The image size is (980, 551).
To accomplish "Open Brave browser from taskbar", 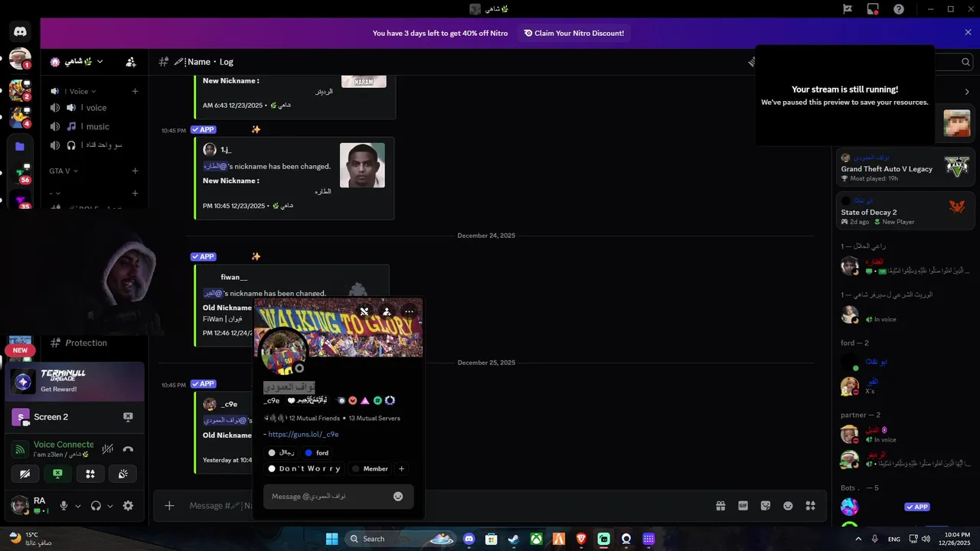I will (x=581, y=539).
